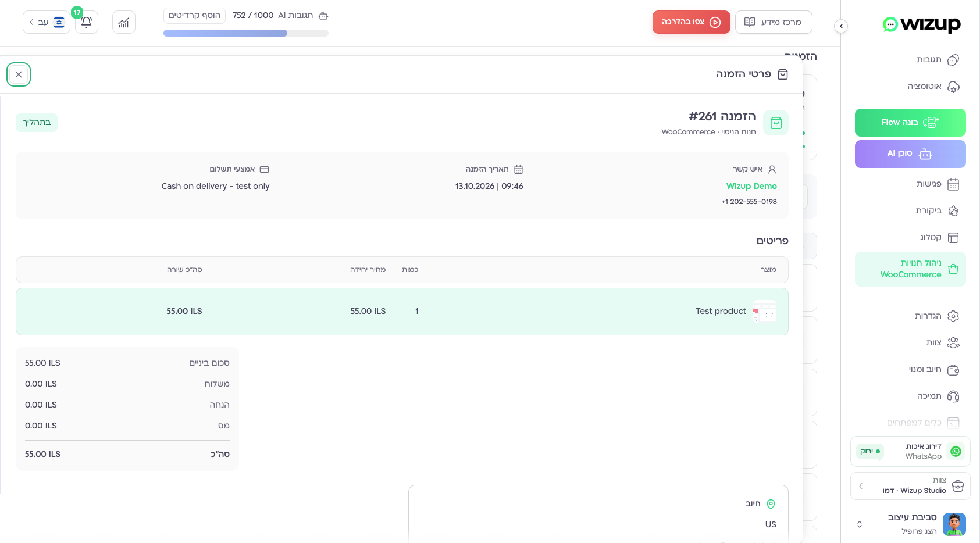Open תמיכה support in sidebar
The width and height of the screenshot is (980, 543).
click(x=938, y=396)
